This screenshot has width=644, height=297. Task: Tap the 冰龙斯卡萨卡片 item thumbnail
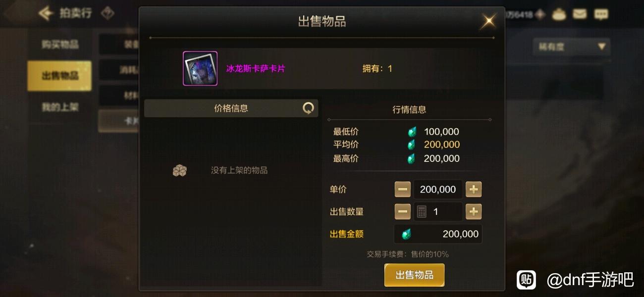[200, 68]
